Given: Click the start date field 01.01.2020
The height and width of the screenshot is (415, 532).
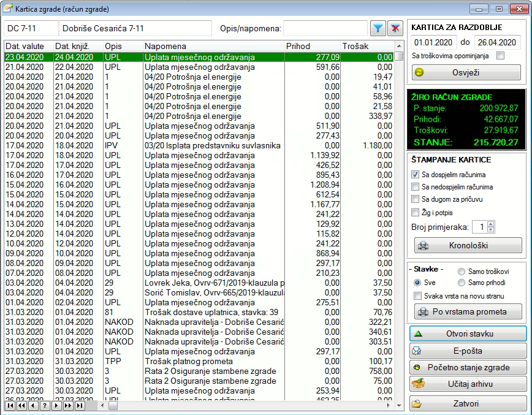Looking at the screenshot, I should tap(433, 42).
